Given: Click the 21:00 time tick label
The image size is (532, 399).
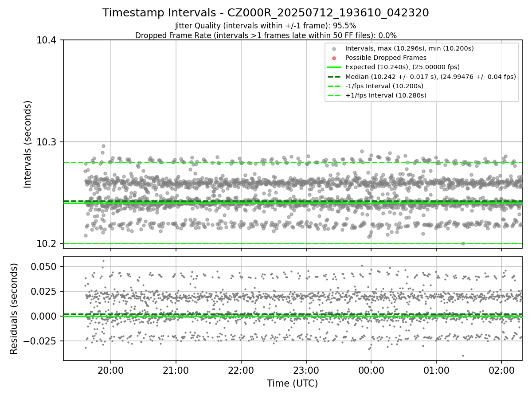Looking at the screenshot, I should pos(176,370).
